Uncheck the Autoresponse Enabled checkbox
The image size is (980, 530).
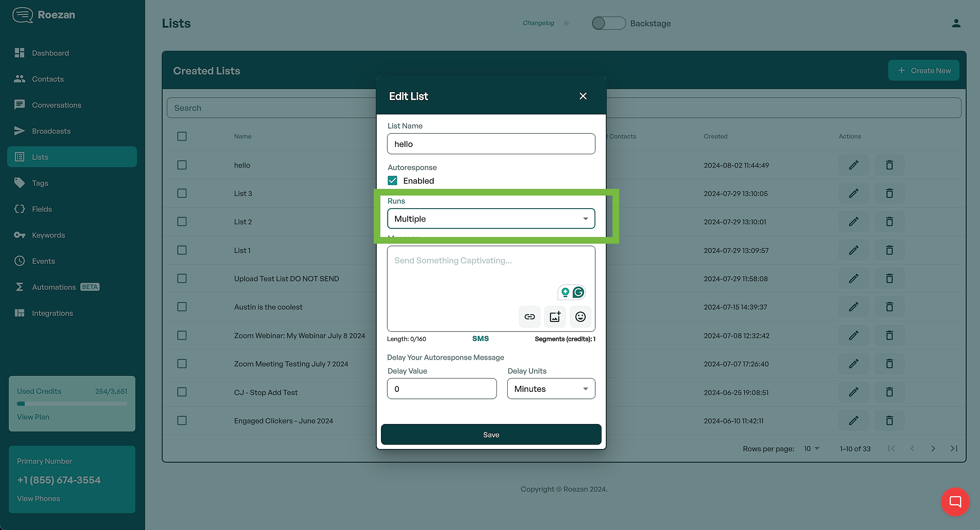[x=392, y=181]
